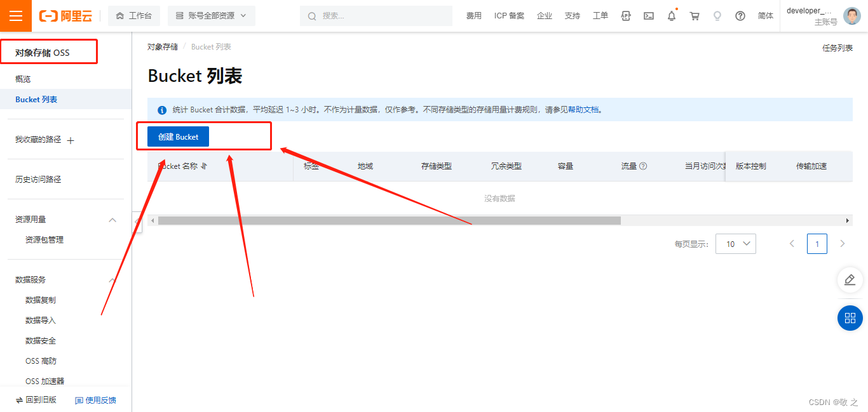Open page size dropdown showing 10
The image size is (868, 412).
[736, 244]
